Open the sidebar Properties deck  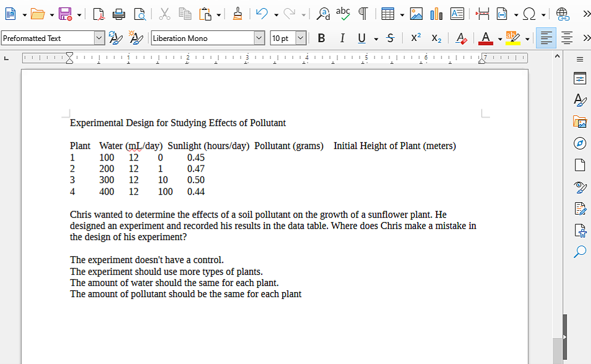coord(580,78)
